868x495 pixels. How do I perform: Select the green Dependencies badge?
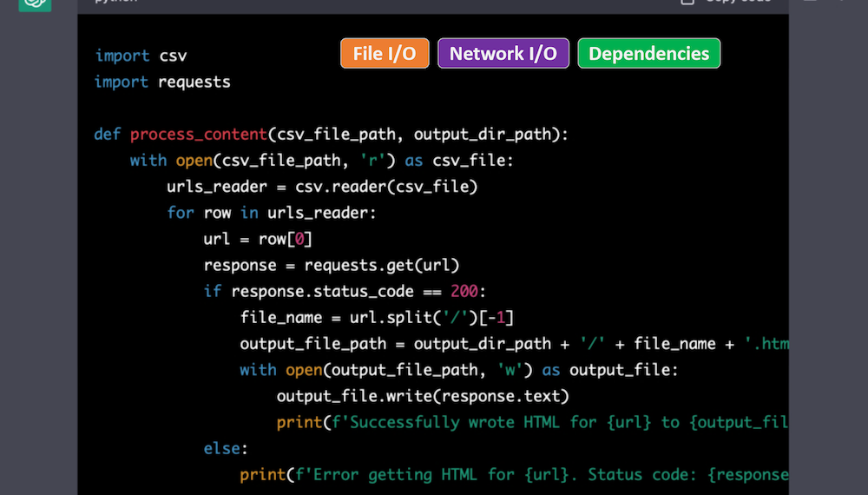tap(648, 54)
